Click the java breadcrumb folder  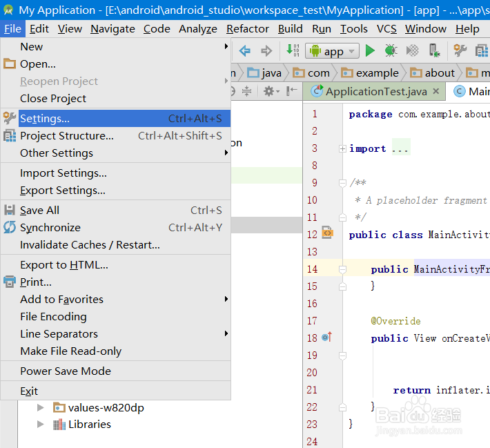coord(264,73)
